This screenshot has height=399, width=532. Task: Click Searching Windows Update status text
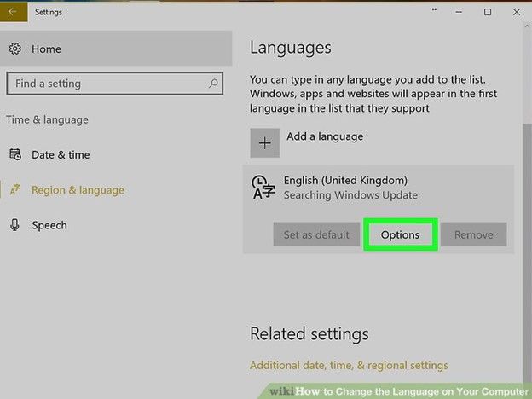(x=350, y=195)
